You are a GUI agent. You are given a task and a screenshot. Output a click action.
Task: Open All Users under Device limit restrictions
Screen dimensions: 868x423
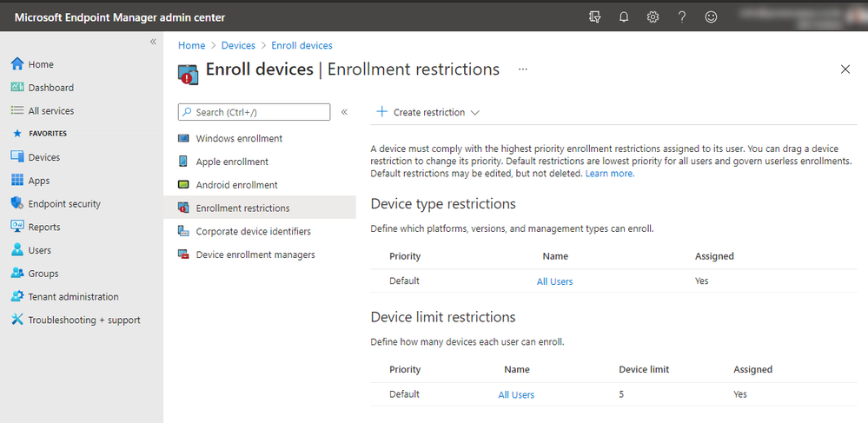[516, 394]
